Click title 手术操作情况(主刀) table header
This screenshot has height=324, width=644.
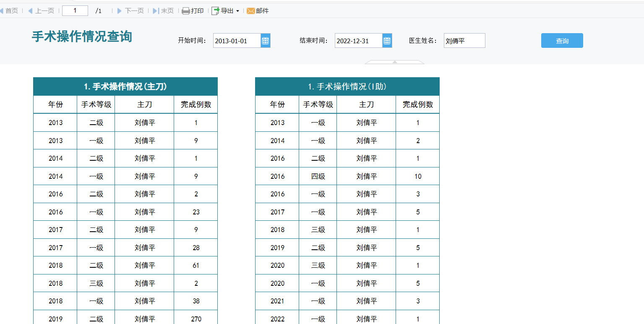pyautogui.click(x=125, y=86)
